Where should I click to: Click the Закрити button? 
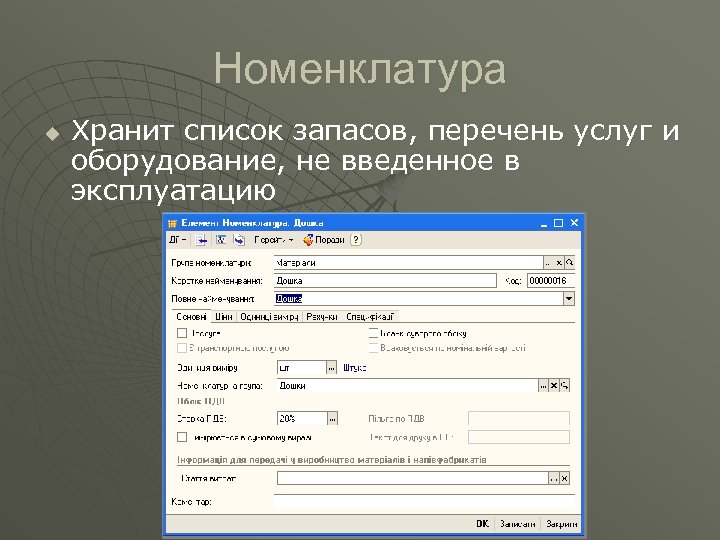click(x=561, y=524)
